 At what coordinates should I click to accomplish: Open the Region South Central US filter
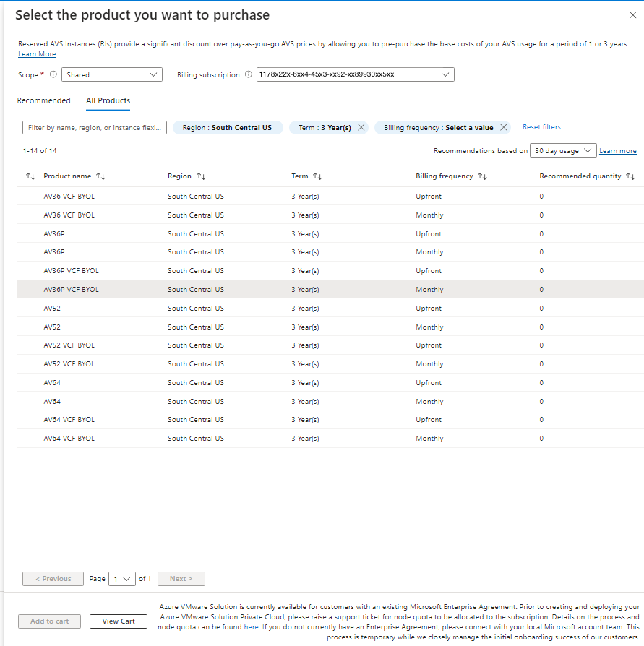228,128
